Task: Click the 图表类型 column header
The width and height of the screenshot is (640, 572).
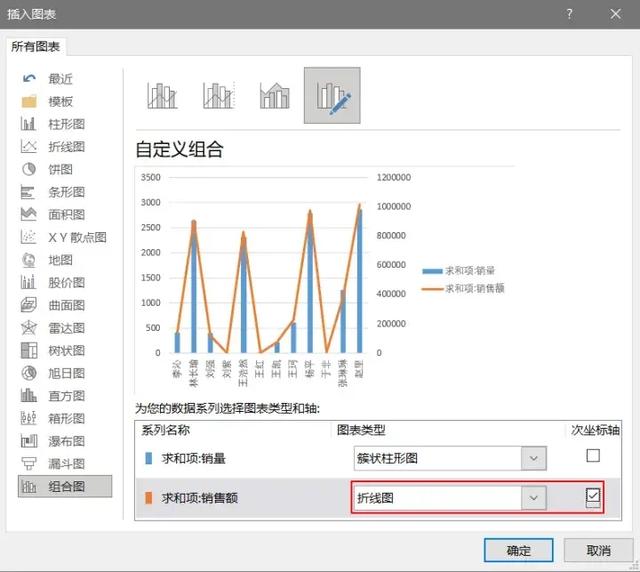Action: click(x=361, y=430)
